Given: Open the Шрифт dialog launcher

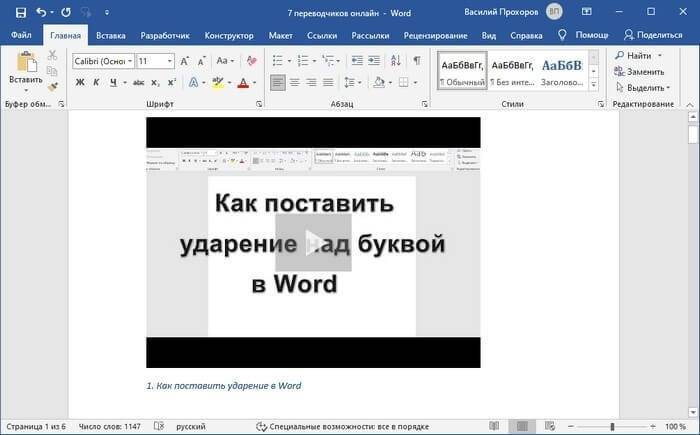Looking at the screenshot, I should point(259,104).
